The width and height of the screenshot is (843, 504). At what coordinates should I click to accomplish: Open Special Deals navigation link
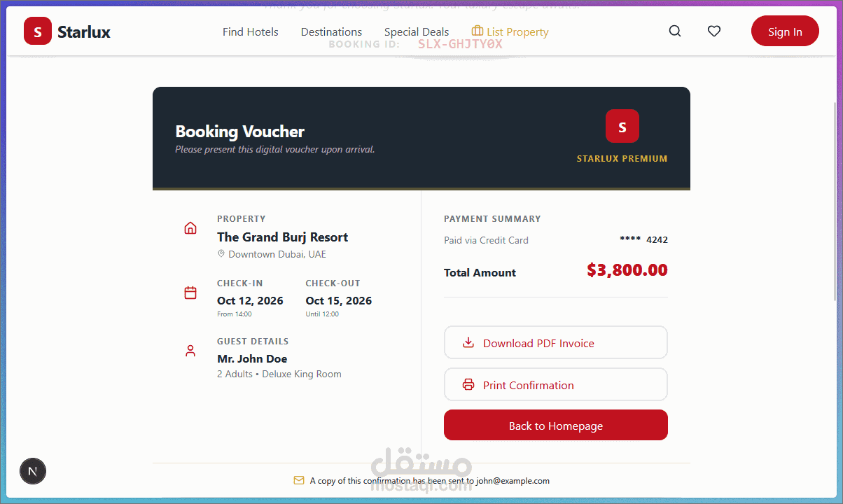click(417, 32)
